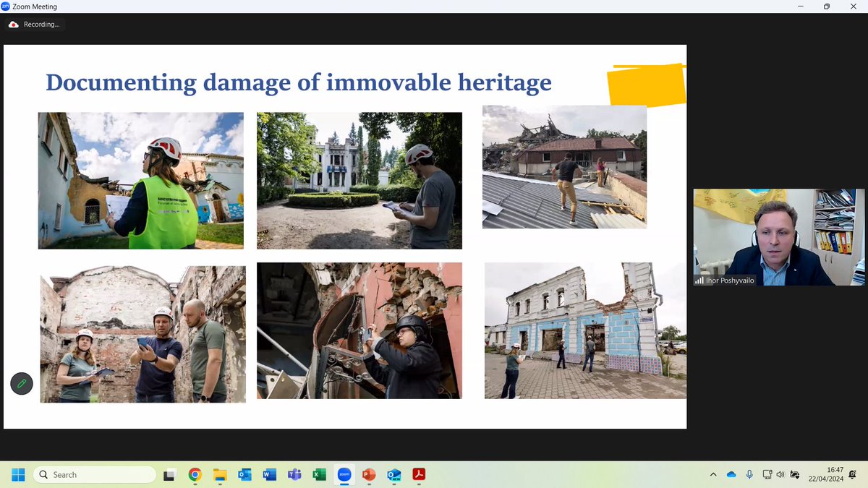Open PowerPoint from the taskbar

point(369,474)
